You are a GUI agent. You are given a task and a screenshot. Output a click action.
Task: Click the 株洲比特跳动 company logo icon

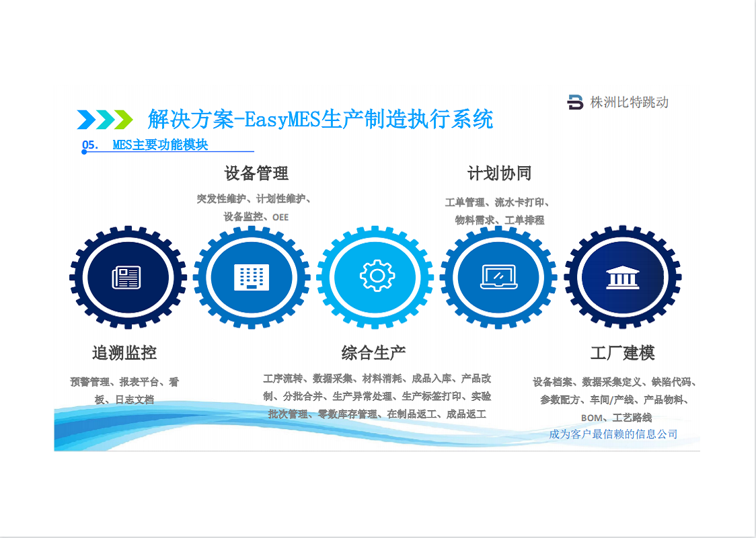click(574, 104)
